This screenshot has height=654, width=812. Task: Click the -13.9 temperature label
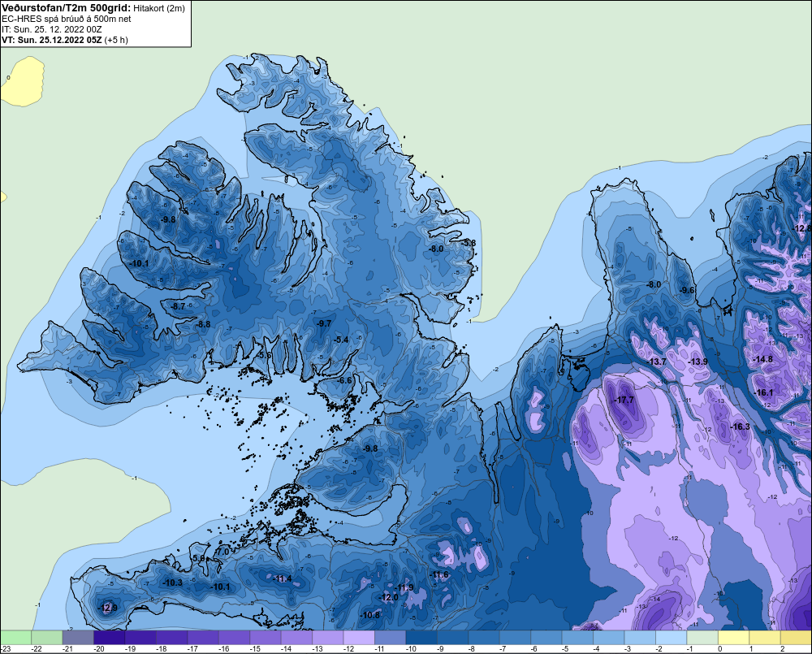[698, 362]
